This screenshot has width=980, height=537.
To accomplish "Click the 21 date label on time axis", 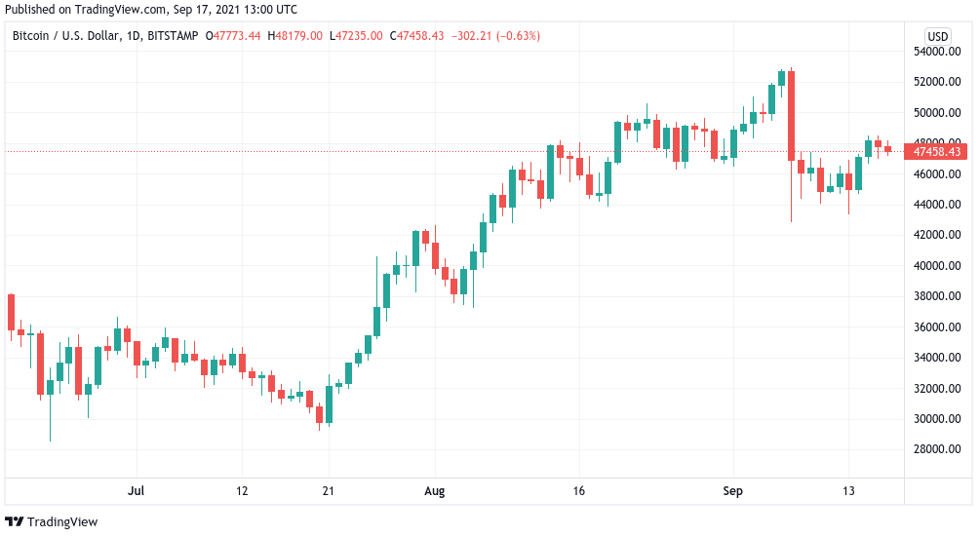I will click(328, 491).
